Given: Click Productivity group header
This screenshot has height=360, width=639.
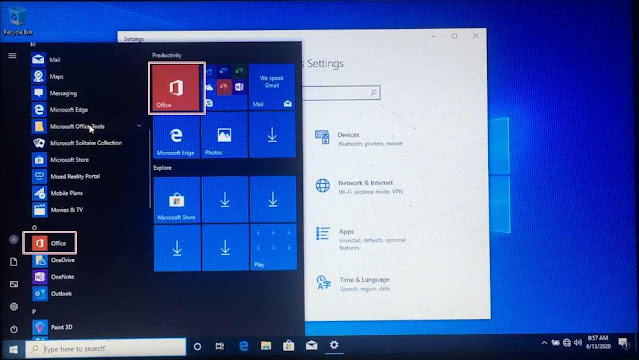Looking at the screenshot, I should 167,55.
